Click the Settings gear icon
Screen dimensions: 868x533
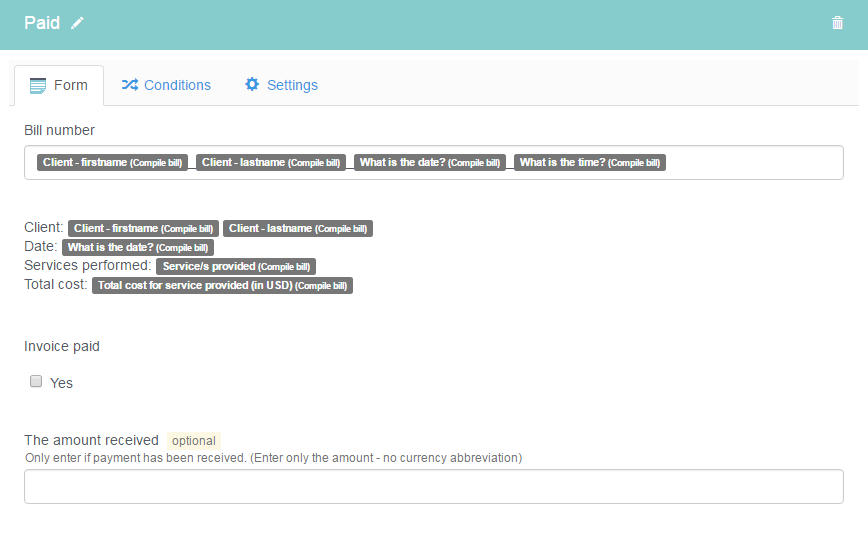point(252,84)
